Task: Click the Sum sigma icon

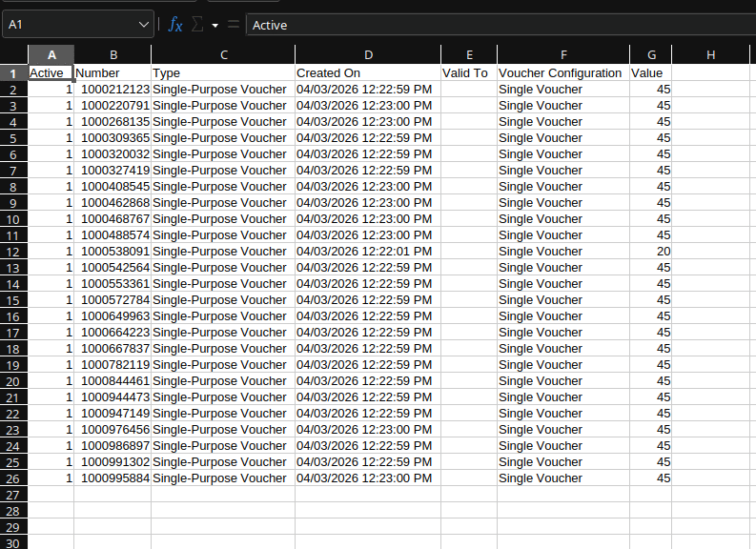Action: [197, 24]
